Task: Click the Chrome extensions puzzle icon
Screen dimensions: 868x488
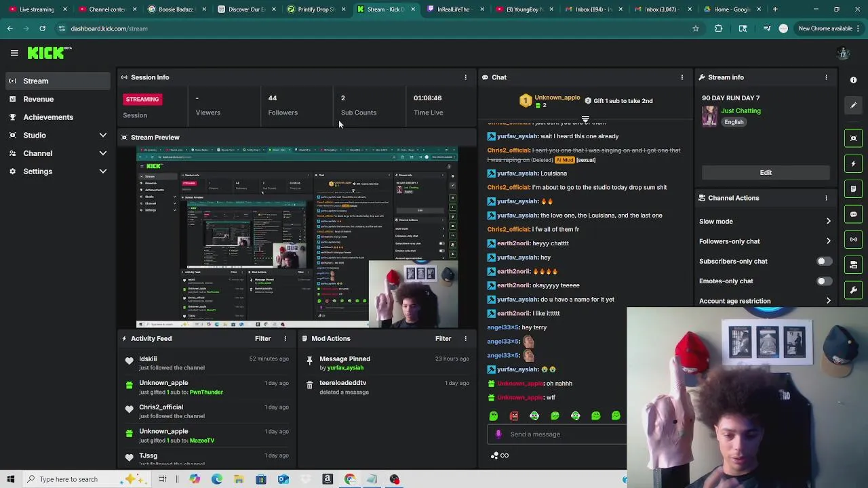Action: click(x=719, y=28)
